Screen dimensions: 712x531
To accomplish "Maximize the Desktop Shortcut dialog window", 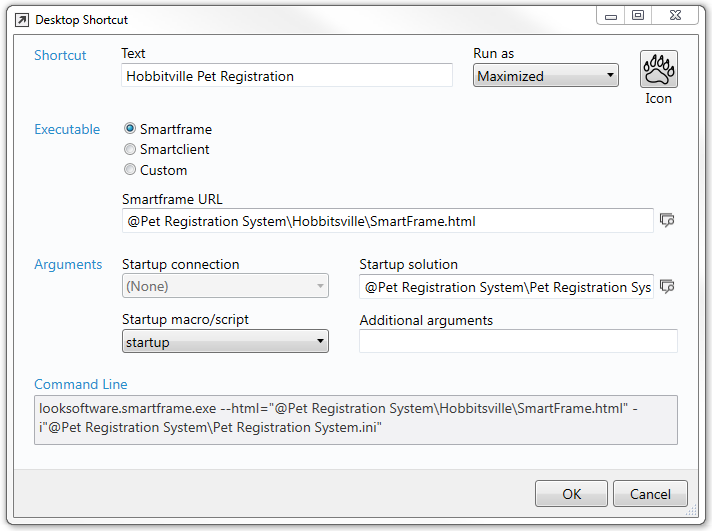I will tap(638, 16).
